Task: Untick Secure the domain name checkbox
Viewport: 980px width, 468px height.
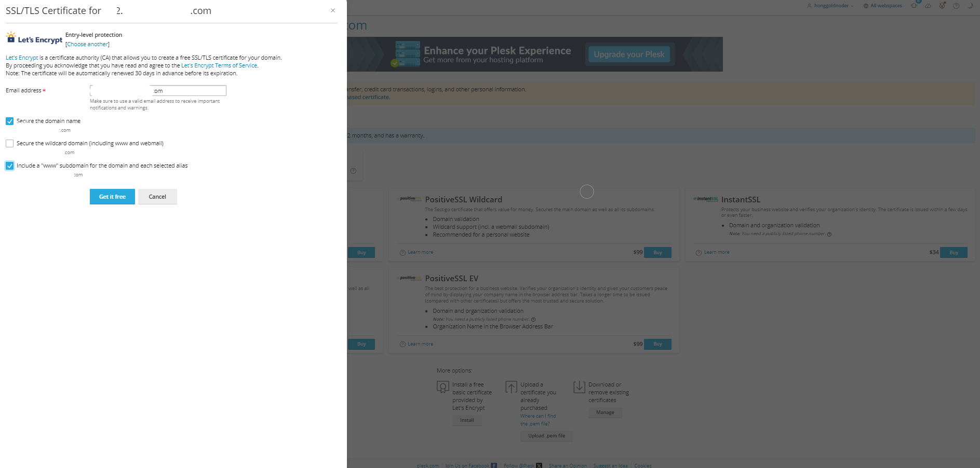Action: point(9,121)
